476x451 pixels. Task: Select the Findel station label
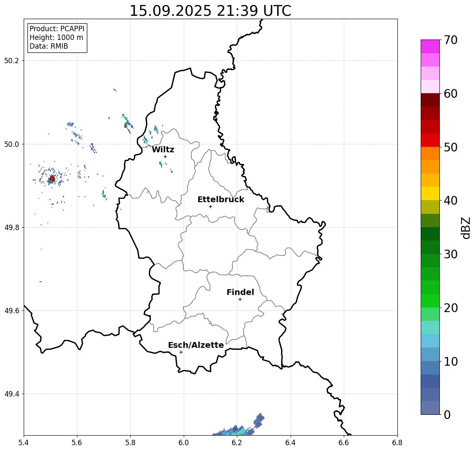point(240,292)
